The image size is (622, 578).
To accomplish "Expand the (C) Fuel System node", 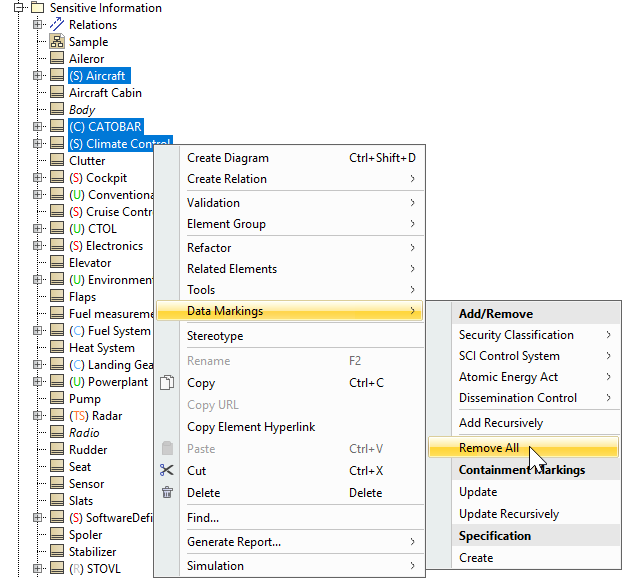I will (37, 330).
